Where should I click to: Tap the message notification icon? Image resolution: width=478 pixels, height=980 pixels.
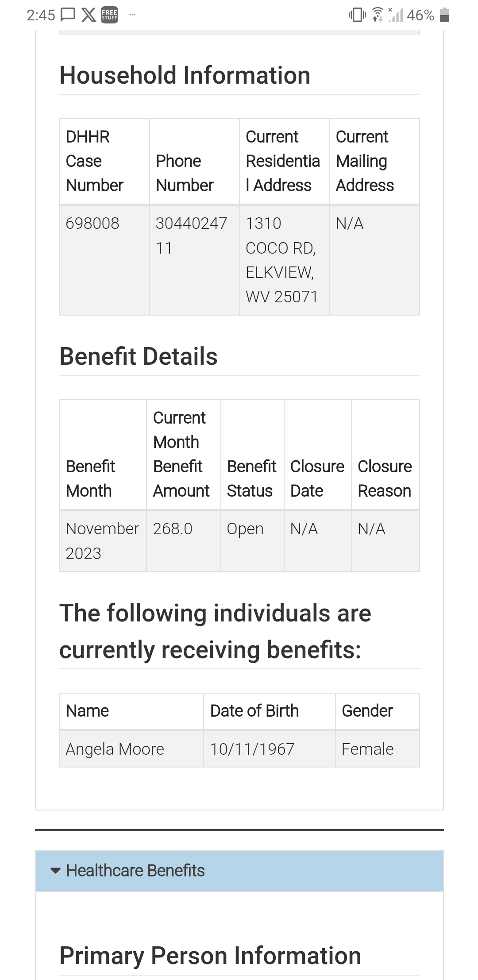(68, 15)
